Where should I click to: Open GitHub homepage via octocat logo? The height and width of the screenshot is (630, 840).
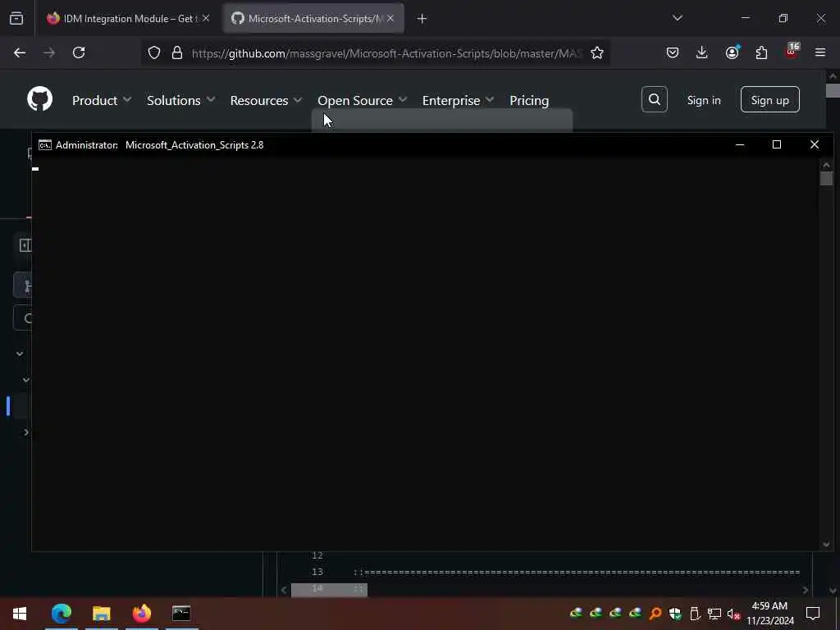point(39,99)
